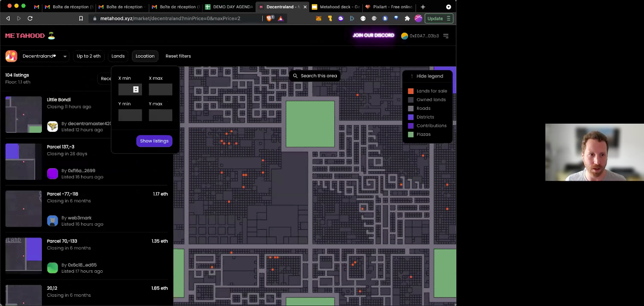This screenshot has width=644, height=306.
Task: Open the Up to 2 eth price filter
Action: pyautogui.click(x=88, y=56)
